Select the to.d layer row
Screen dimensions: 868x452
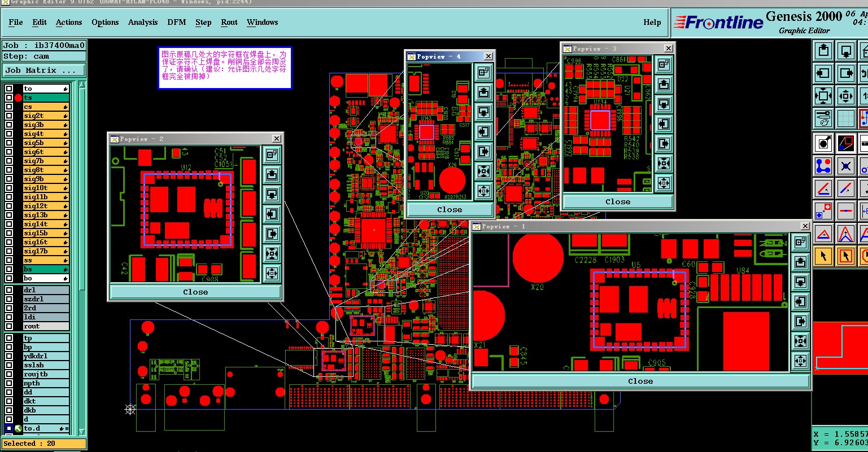click(x=46, y=428)
